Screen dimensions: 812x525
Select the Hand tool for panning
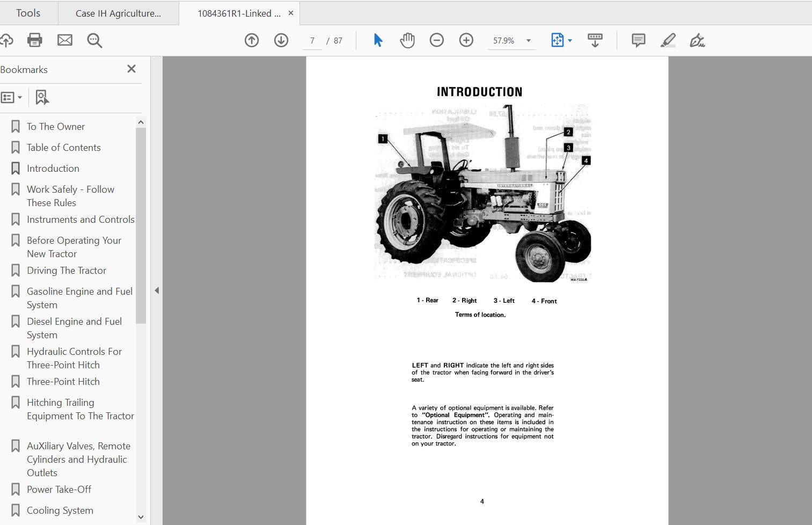coord(407,40)
